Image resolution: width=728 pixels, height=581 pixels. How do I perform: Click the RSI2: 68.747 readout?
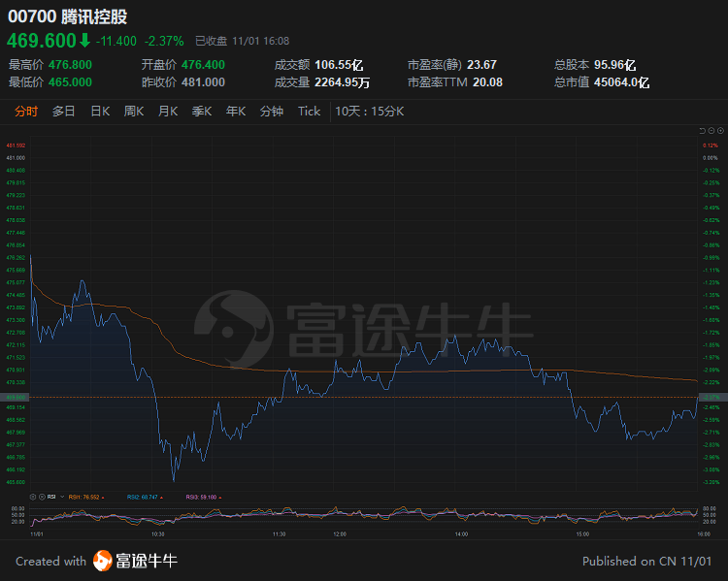[143, 497]
